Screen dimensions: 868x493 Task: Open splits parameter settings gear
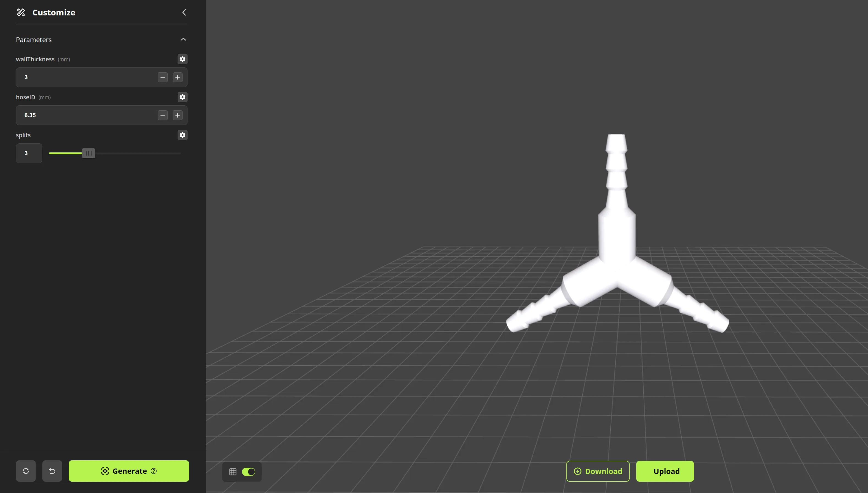coord(182,135)
